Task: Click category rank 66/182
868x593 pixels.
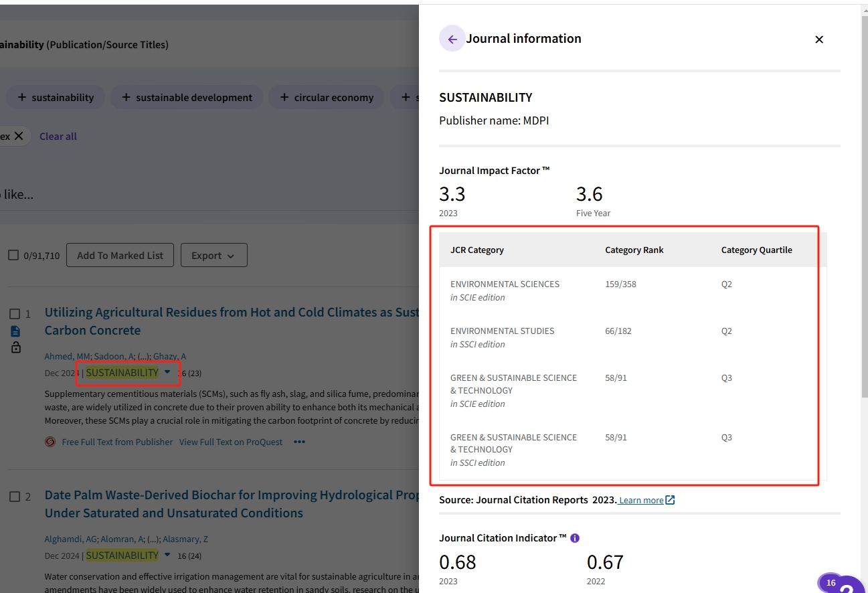Action: coord(618,331)
